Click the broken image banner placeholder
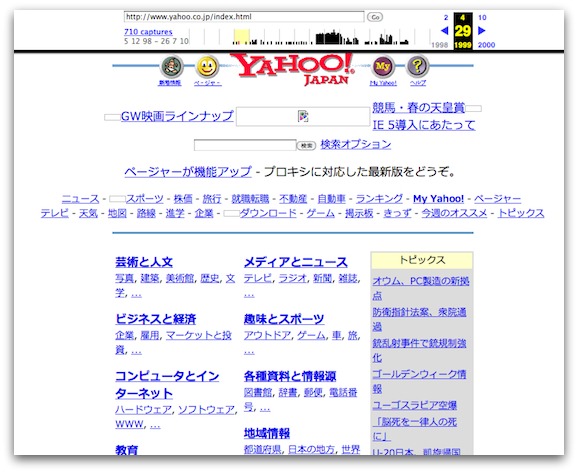Image resolution: width=578 pixels, height=473 pixels. click(x=303, y=116)
